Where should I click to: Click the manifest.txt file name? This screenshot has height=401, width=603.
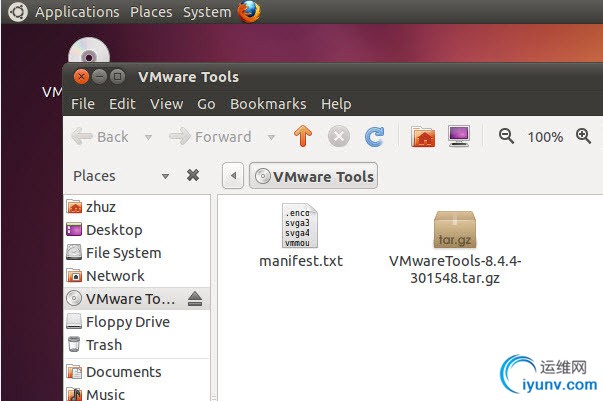coord(301,261)
